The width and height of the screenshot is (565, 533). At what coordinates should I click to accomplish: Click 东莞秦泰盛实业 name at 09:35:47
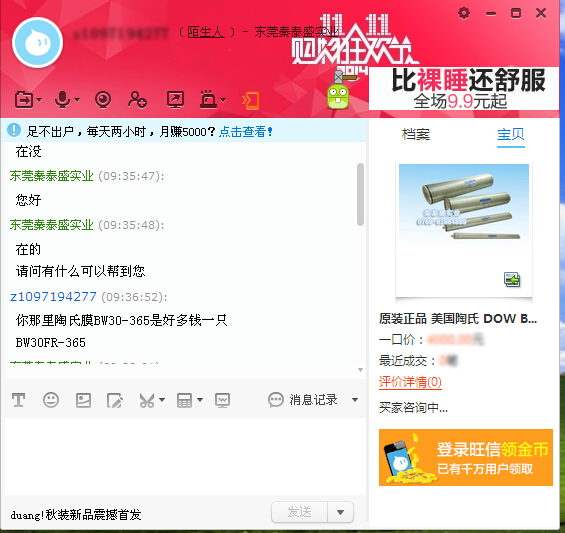pyautogui.click(x=52, y=176)
